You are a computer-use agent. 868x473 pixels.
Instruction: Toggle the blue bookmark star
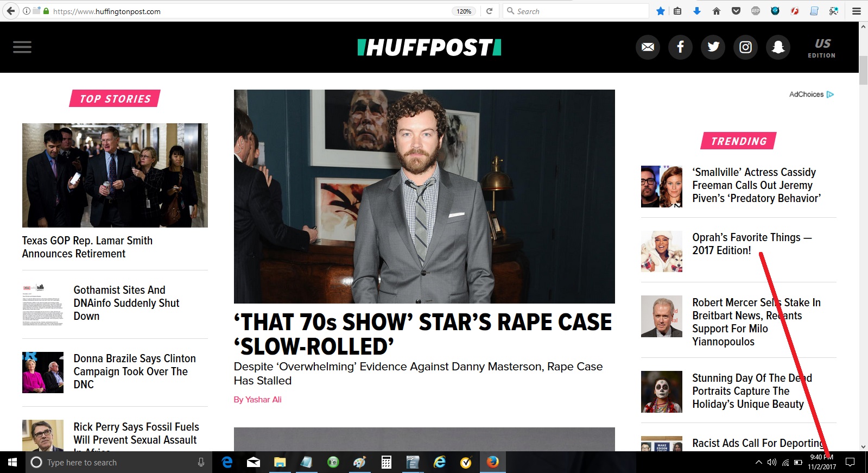(661, 11)
